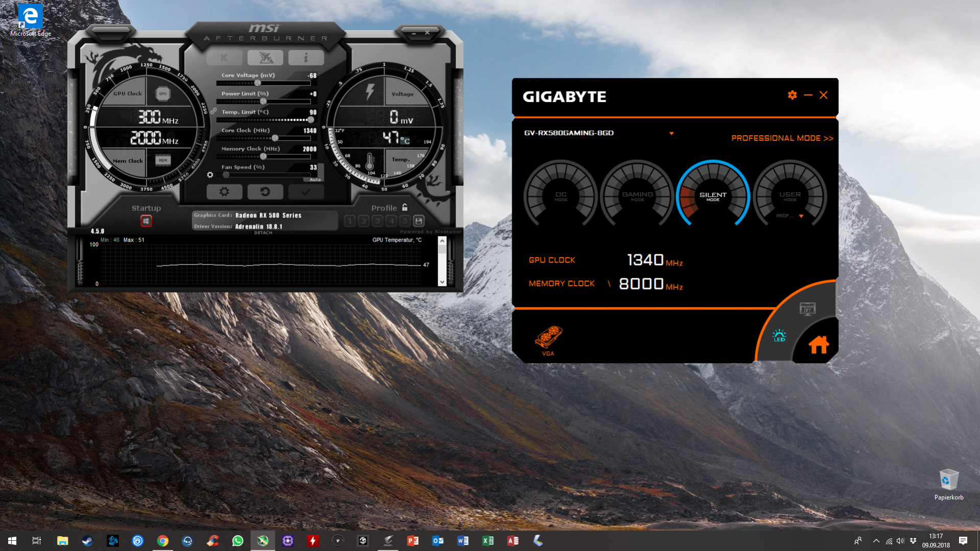Viewport: 980px width, 551px height.
Task: Open Afterburner settings gear button
Action: pyautogui.click(x=224, y=192)
